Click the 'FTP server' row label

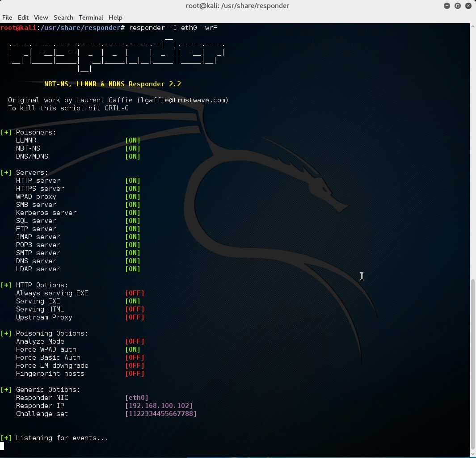click(36, 229)
